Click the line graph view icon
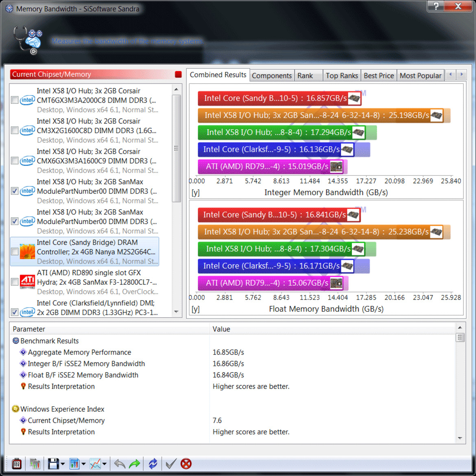 point(95,464)
